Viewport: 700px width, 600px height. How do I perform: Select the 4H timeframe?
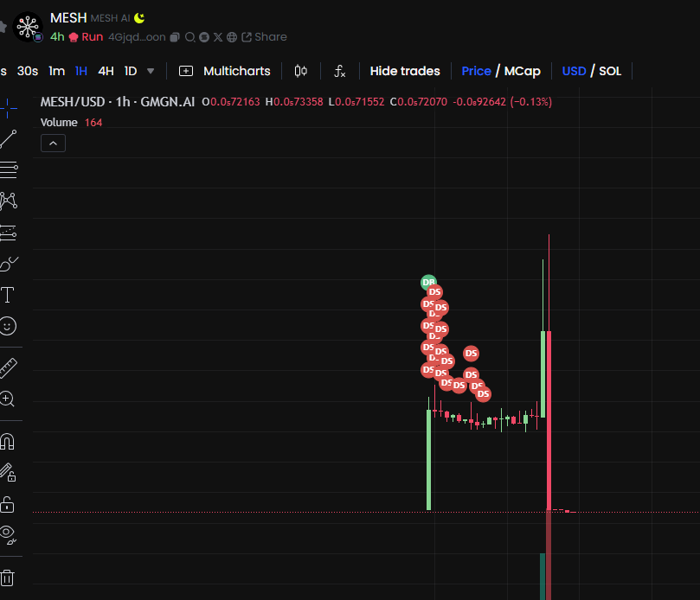pos(106,71)
